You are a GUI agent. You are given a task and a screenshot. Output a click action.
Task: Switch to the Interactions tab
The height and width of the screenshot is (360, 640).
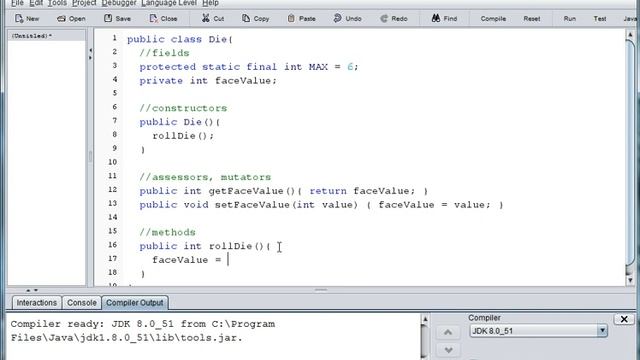(x=37, y=303)
